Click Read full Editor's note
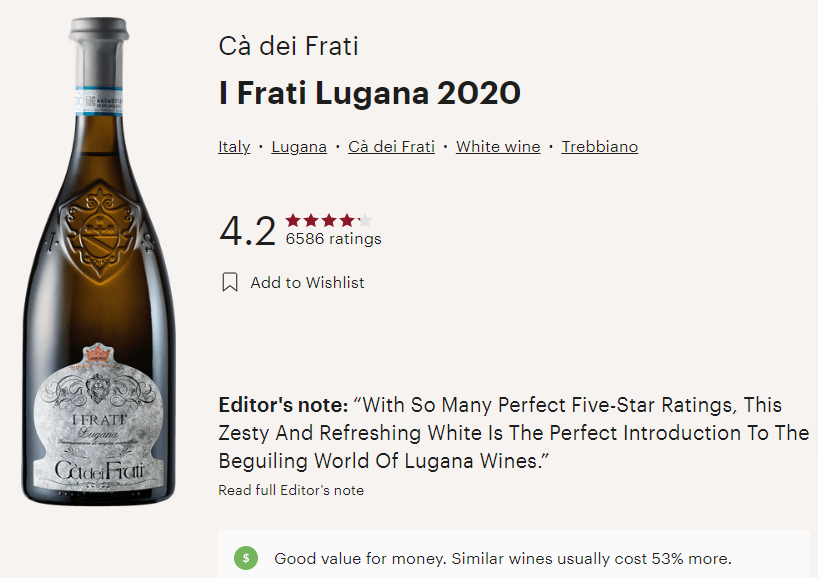This screenshot has height=578, width=818. (x=290, y=490)
